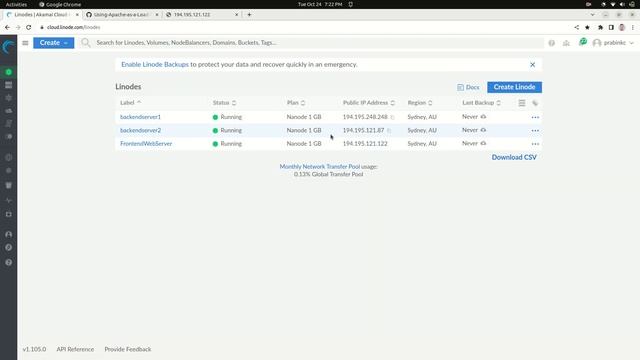Copy backendserver1 IP address
The width and height of the screenshot is (640, 360).
click(393, 117)
